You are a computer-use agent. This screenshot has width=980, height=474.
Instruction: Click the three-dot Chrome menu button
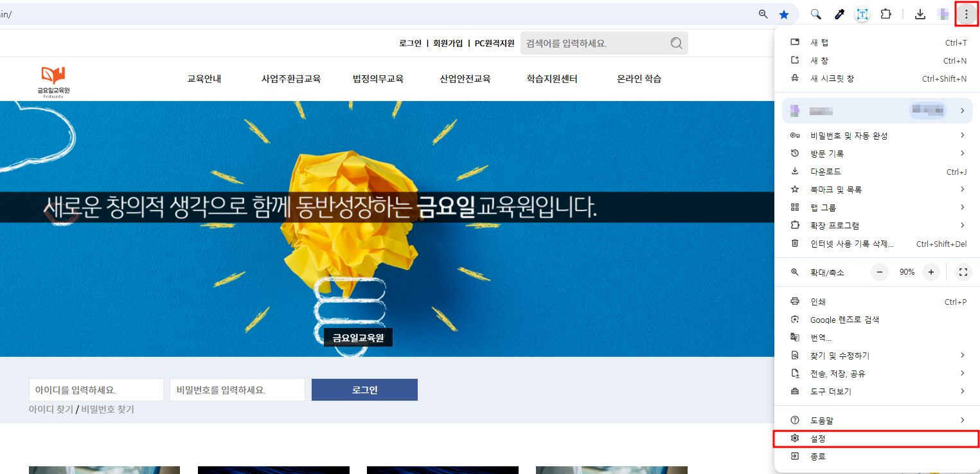[x=966, y=14]
